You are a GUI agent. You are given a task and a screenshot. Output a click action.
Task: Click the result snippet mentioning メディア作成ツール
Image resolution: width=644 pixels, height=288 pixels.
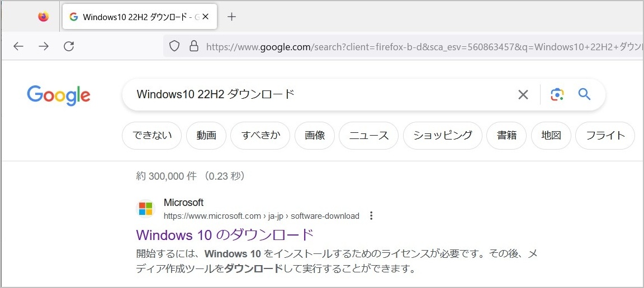[337, 261]
